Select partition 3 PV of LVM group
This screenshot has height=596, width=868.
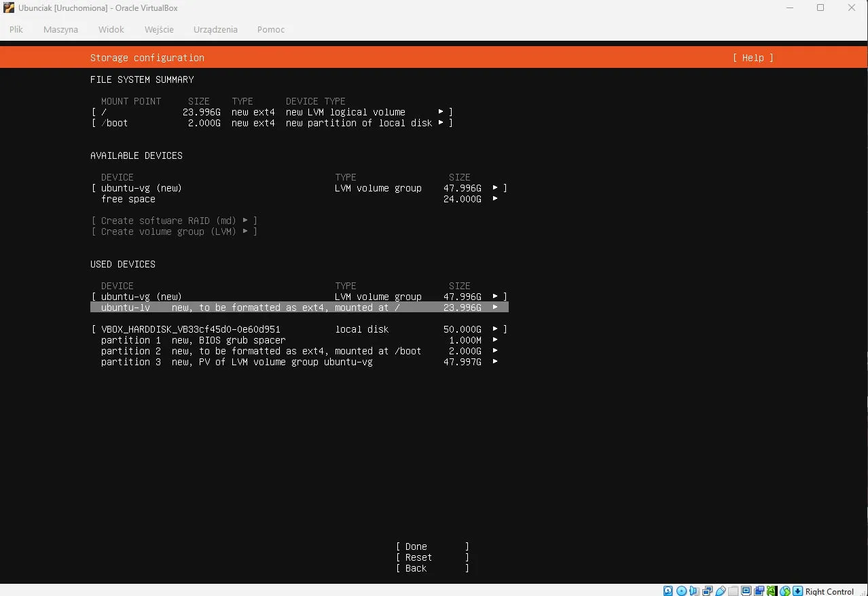(x=300, y=362)
